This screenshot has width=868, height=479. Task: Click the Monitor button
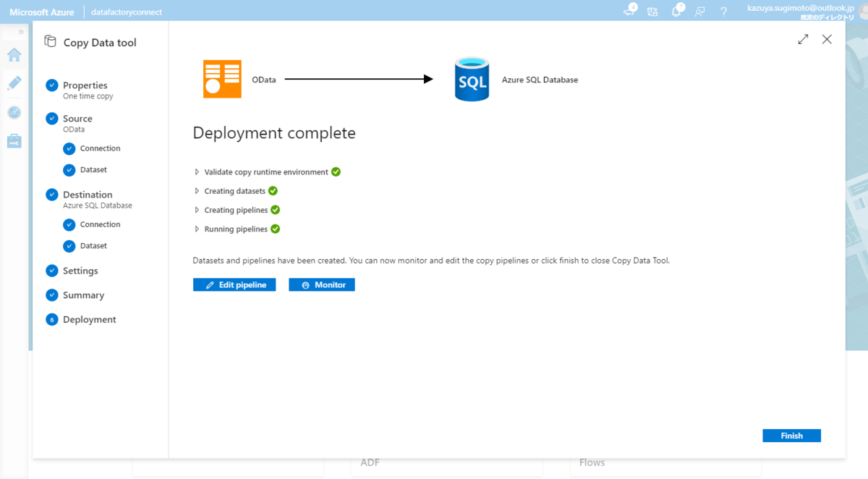click(x=322, y=285)
